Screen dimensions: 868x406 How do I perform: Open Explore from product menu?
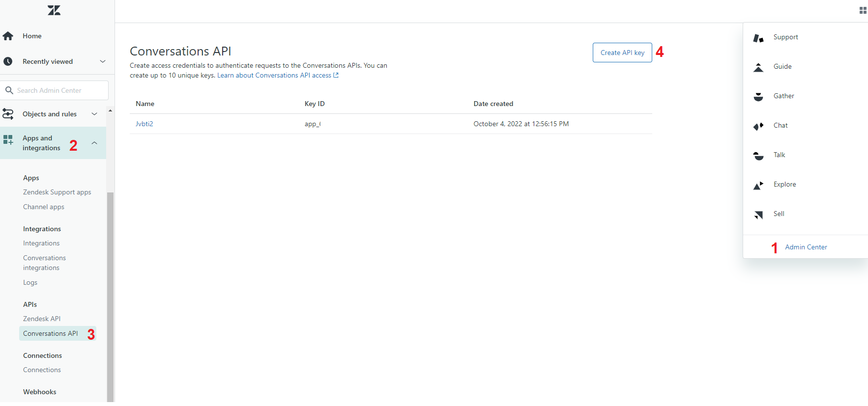tap(784, 184)
